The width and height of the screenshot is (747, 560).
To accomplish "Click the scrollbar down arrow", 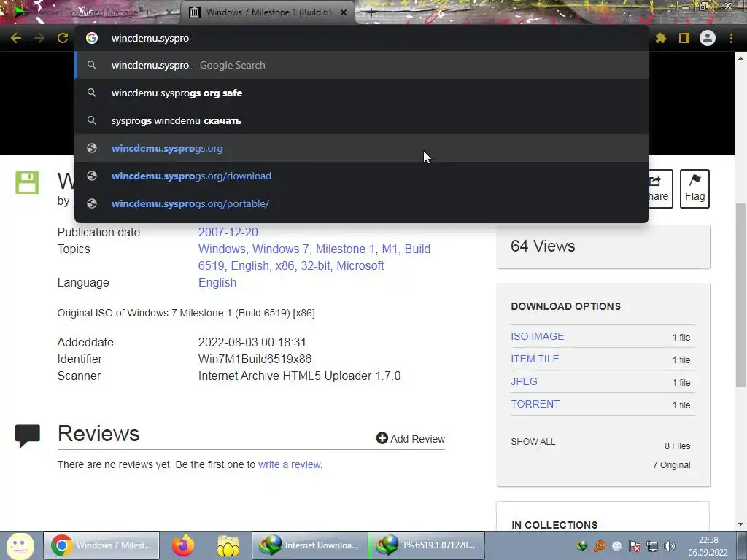I will click(x=740, y=524).
